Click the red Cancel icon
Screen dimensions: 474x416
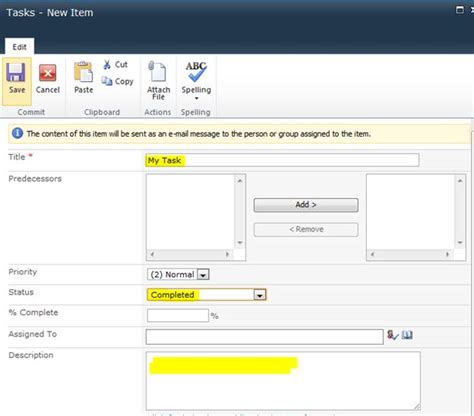[48, 73]
